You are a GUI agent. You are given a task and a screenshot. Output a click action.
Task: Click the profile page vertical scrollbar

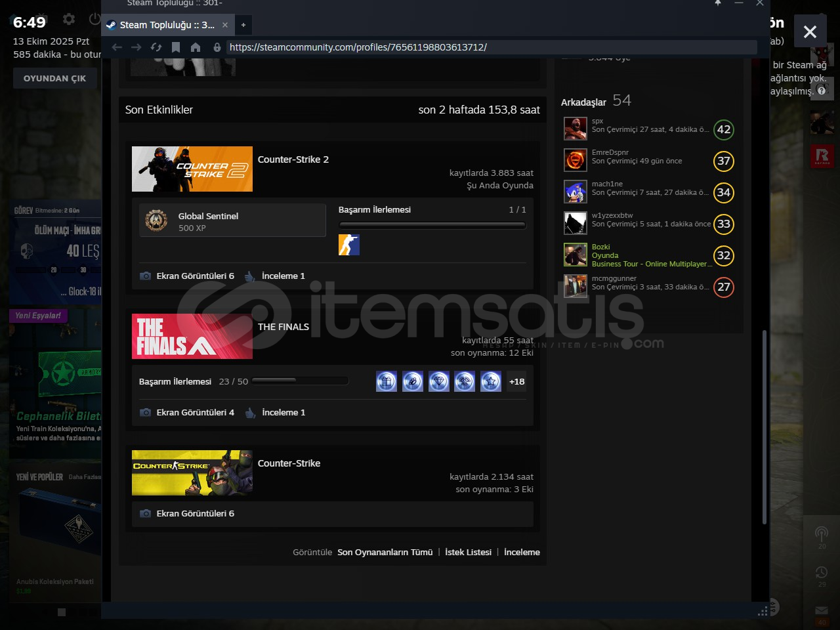click(764, 427)
